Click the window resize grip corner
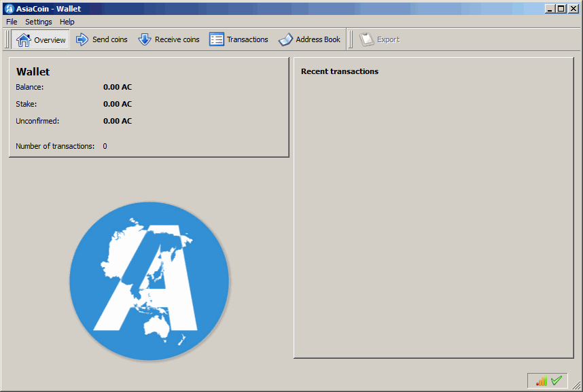583x392 pixels. coord(577,386)
